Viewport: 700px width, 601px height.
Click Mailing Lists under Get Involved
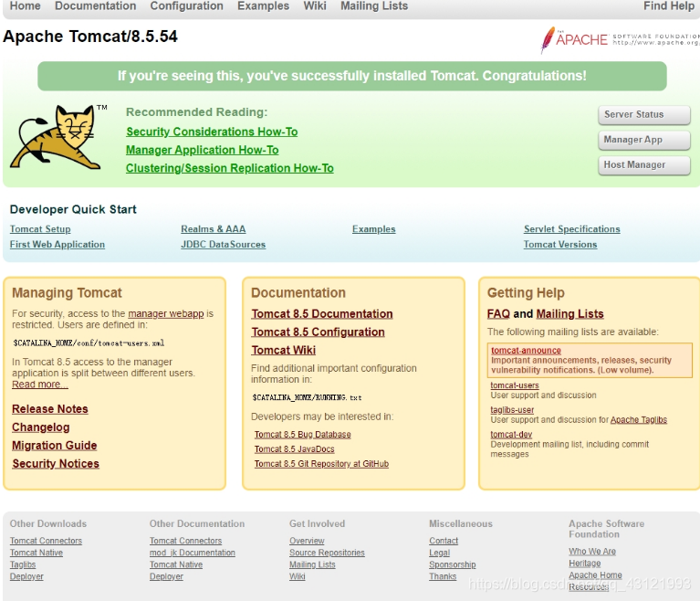(x=312, y=564)
